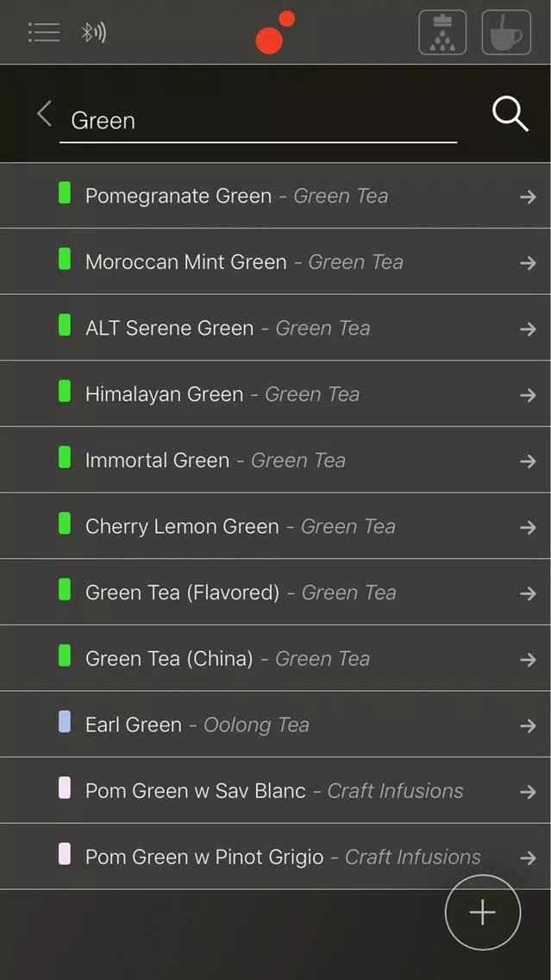The height and width of the screenshot is (980, 551).
Task: Click green swatch beside Immortal Green
Action: (x=65, y=457)
